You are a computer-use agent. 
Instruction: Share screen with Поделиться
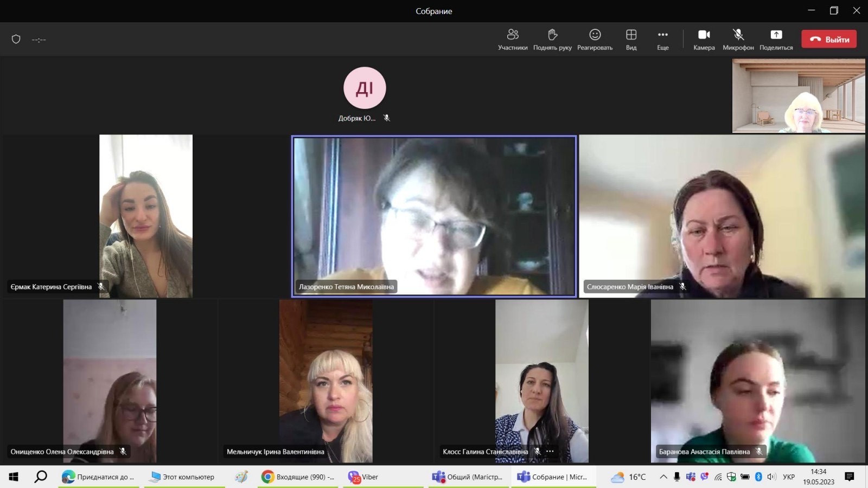tap(776, 40)
